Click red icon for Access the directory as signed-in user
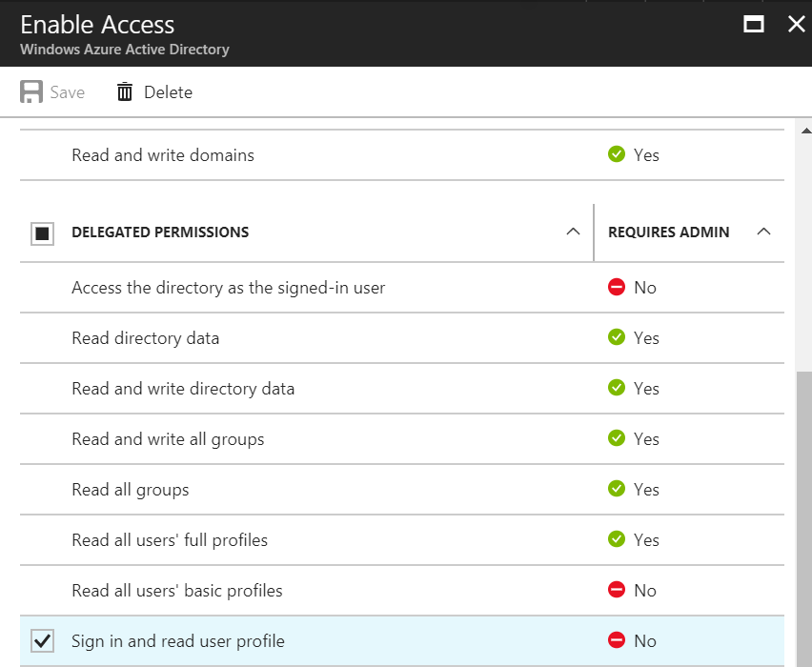Image resolution: width=812 pixels, height=667 pixels. (x=617, y=287)
